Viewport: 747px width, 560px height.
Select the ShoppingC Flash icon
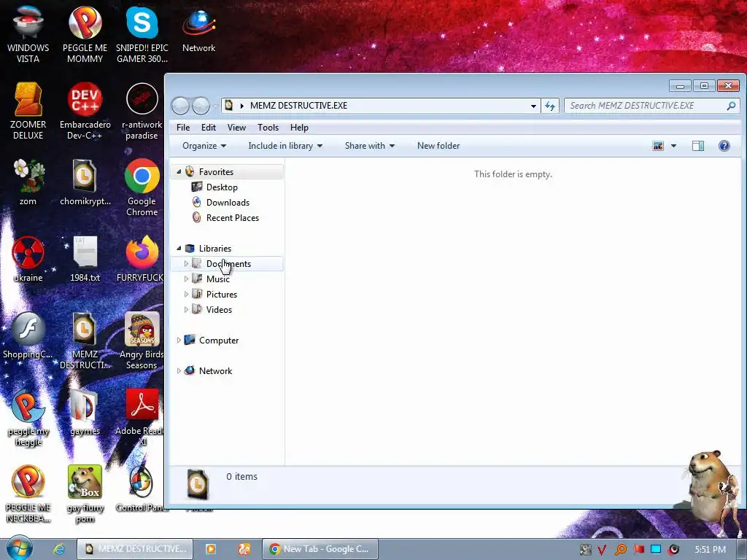(x=28, y=335)
